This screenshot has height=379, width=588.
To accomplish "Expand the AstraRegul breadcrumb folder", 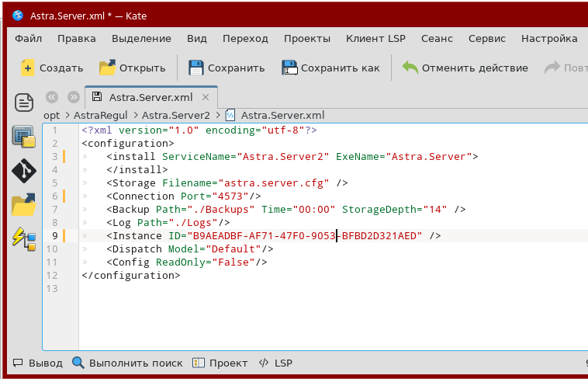I will pos(101,115).
